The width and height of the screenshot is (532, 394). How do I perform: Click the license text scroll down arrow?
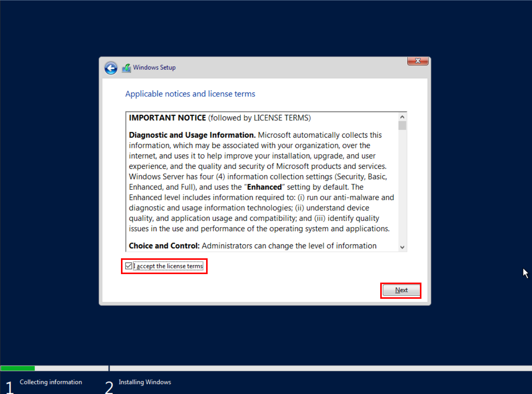coord(402,247)
